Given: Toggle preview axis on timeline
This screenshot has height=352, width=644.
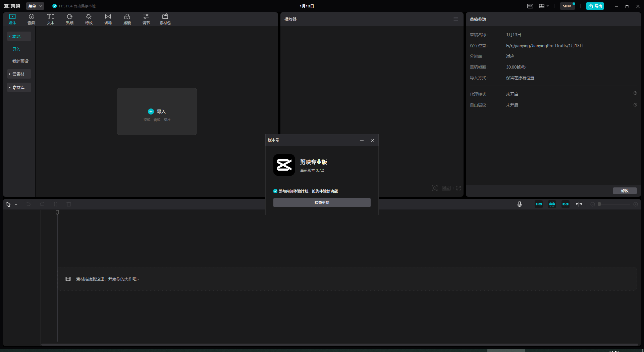Looking at the screenshot, I should tap(579, 204).
